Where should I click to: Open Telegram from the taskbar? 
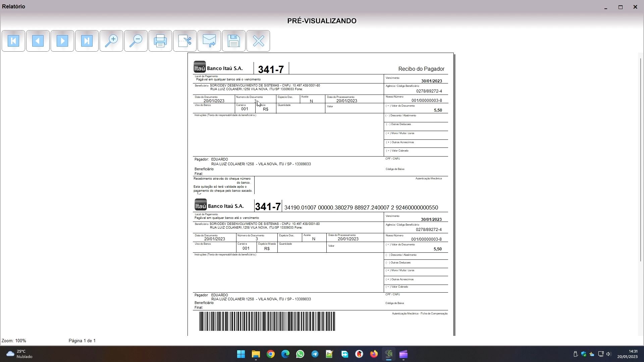(315, 354)
